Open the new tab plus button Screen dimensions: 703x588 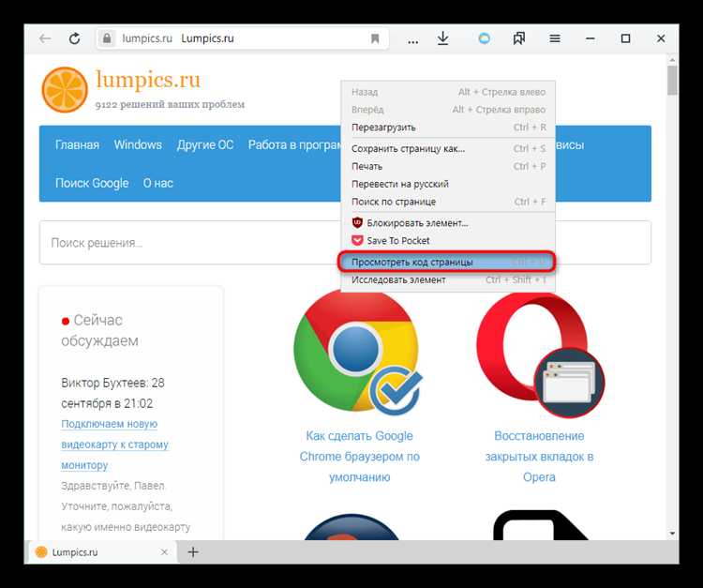(193, 552)
